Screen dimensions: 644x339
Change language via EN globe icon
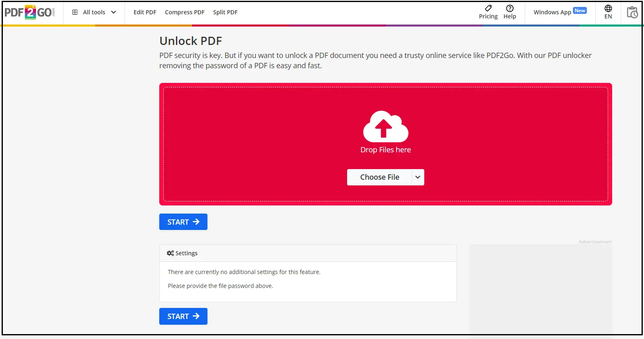pos(608,12)
